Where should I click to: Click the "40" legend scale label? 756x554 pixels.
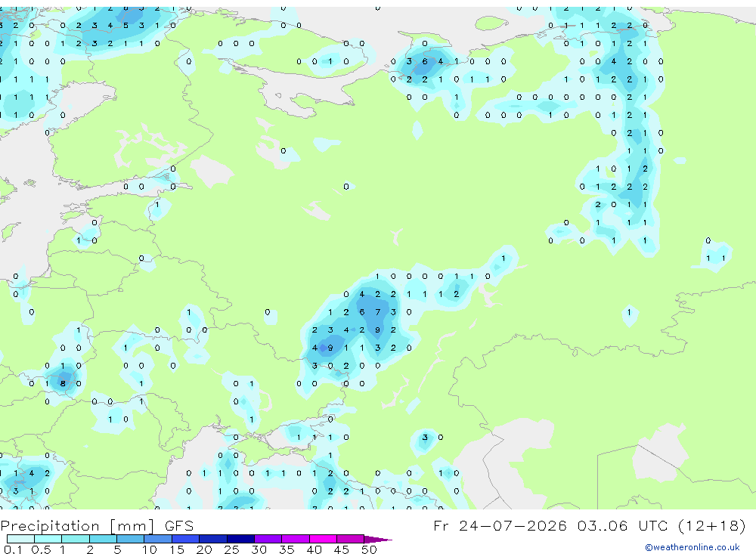pos(314,549)
